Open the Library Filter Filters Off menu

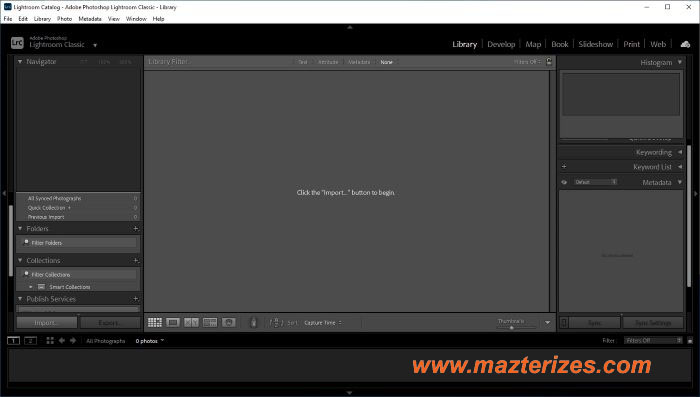click(x=527, y=62)
